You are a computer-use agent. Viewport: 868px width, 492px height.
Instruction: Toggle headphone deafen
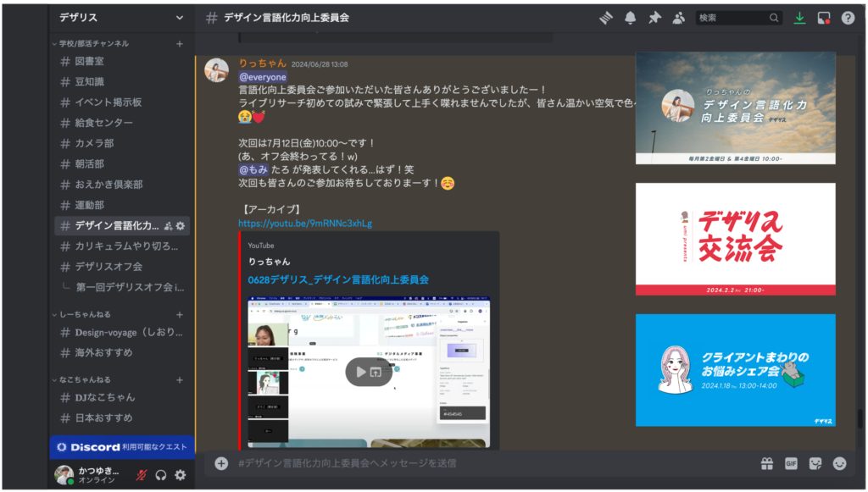tap(161, 475)
